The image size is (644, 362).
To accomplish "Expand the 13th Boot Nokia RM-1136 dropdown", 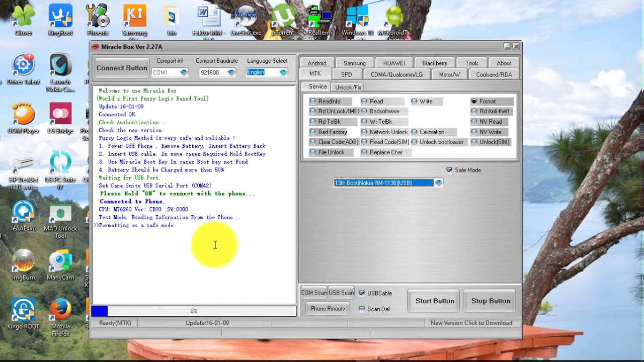I will pos(439,183).
